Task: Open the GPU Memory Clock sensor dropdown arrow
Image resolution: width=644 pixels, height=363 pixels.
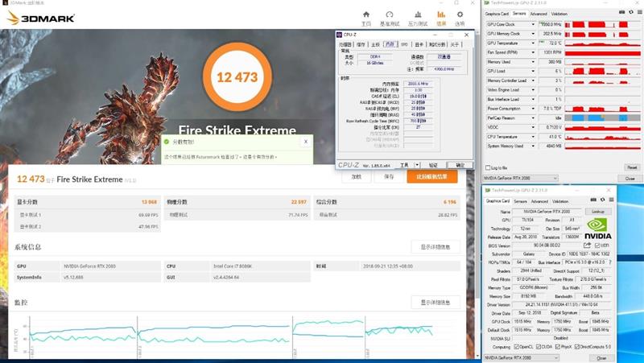Action: point(533,34)
